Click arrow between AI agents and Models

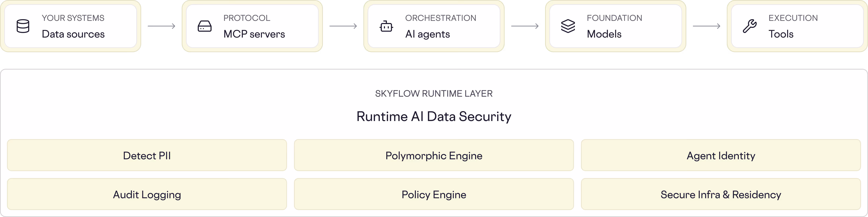525,26
